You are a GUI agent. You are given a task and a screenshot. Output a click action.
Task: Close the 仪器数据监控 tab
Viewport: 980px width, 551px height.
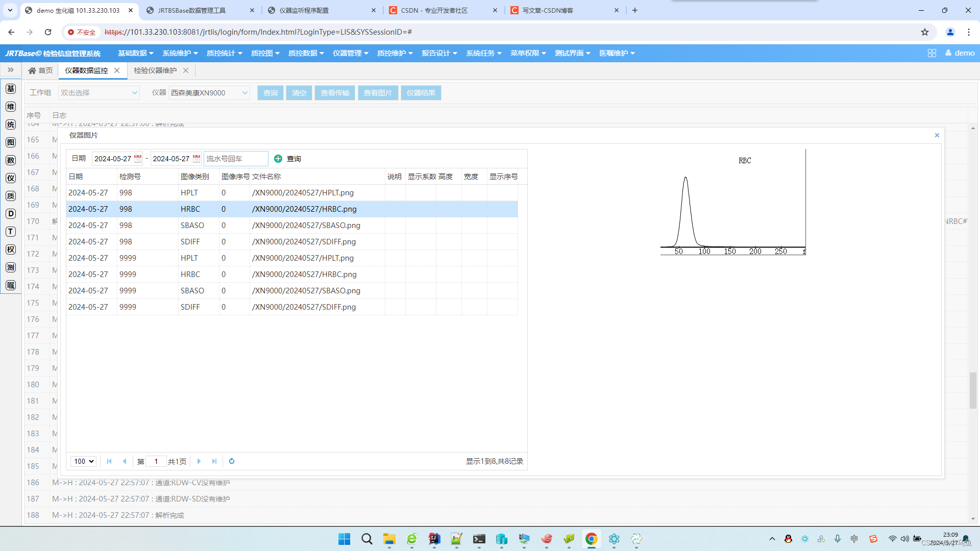click(x=117, y=70)
